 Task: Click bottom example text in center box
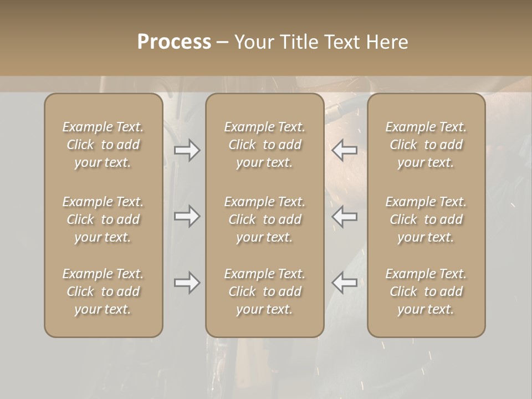[264, 291]
